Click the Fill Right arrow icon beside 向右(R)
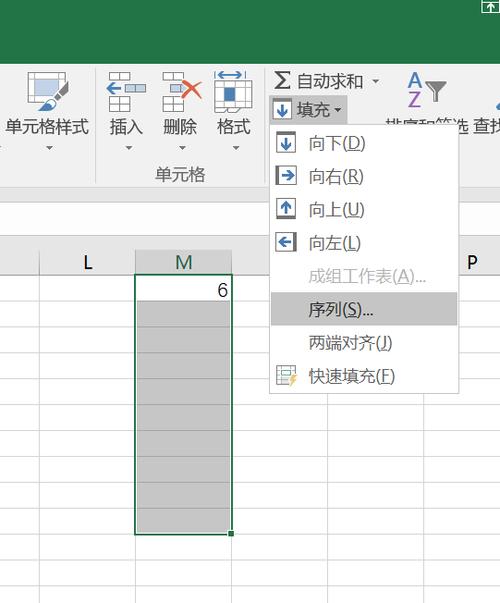Screen dimensions: 500x603 point(286,176)
